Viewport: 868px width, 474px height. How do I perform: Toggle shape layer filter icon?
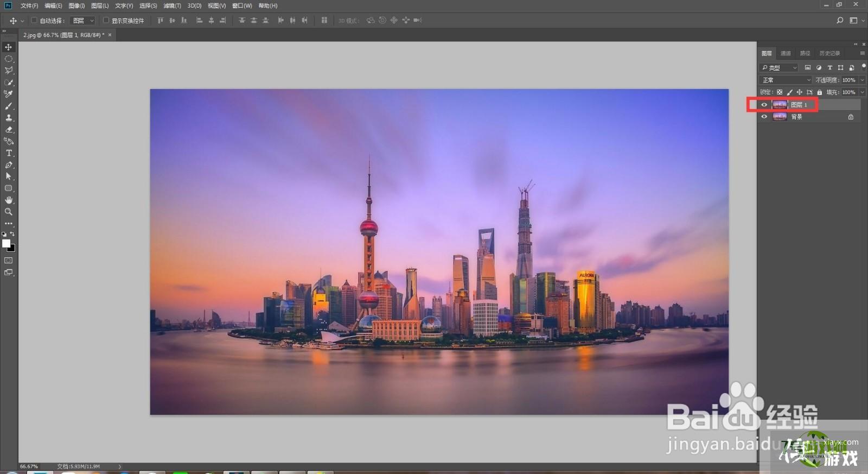[840, 68]
